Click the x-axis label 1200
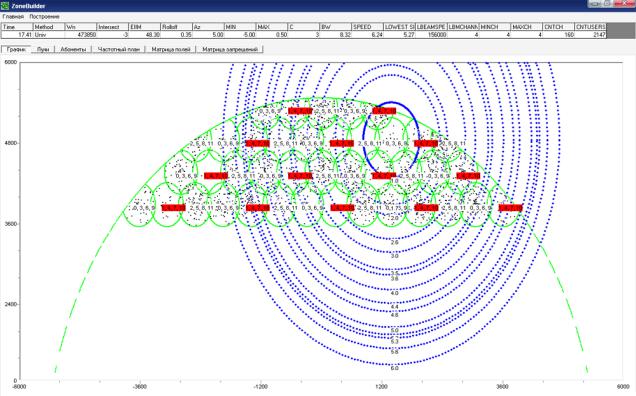This screenshot has width=636, height=396. (x=381, y=387)
